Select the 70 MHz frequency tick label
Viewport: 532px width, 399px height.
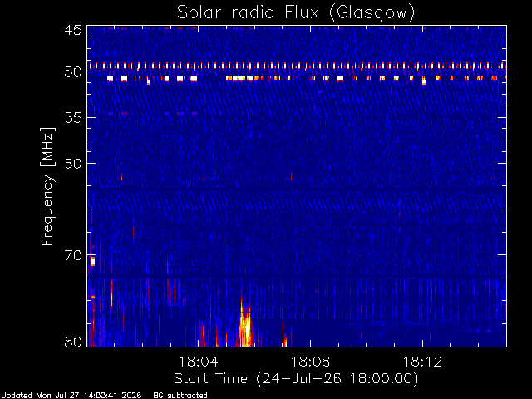coord(73,255)
